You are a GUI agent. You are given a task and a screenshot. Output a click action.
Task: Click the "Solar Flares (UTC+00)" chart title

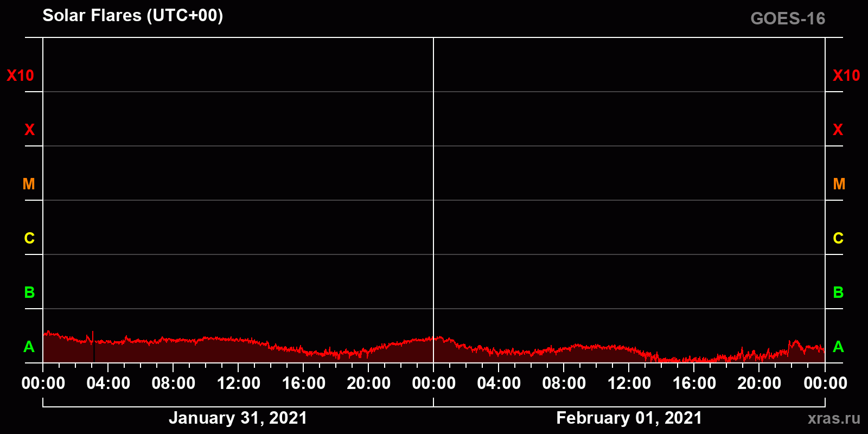[x=132, y=16]
